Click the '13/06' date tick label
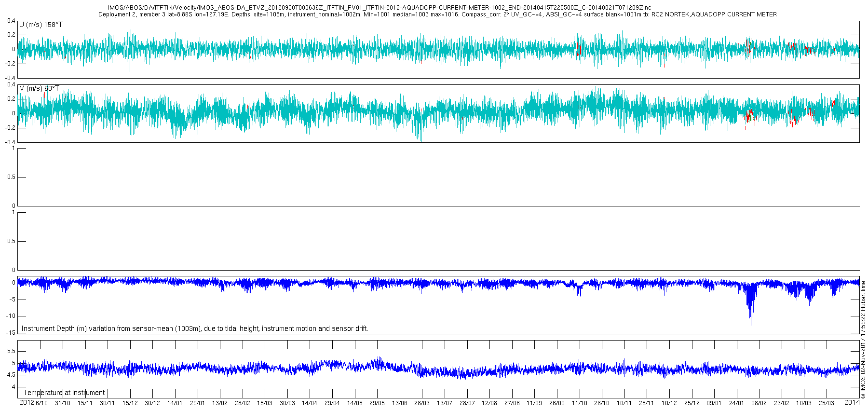Screen dimensions: 868x410 click(399, 403)
